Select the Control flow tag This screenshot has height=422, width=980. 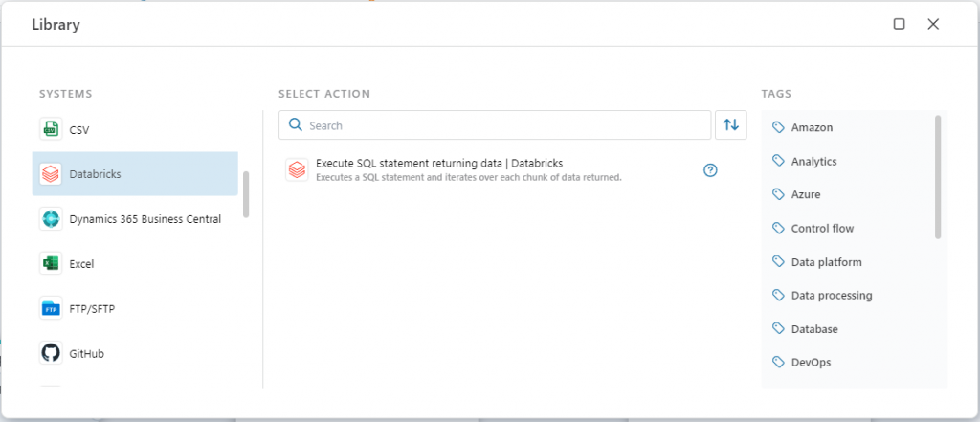[x=813, y=228]
